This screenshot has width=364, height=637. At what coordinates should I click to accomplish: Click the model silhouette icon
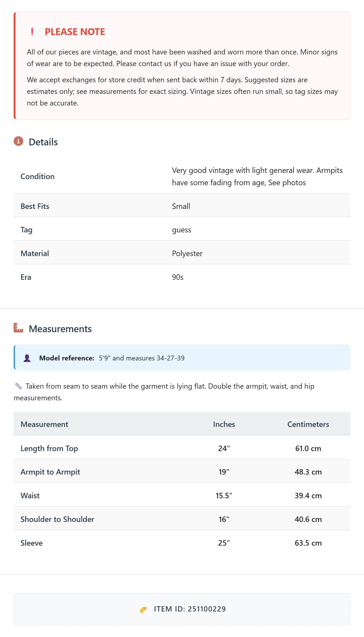pyautogui.click(x=27, y=358)
